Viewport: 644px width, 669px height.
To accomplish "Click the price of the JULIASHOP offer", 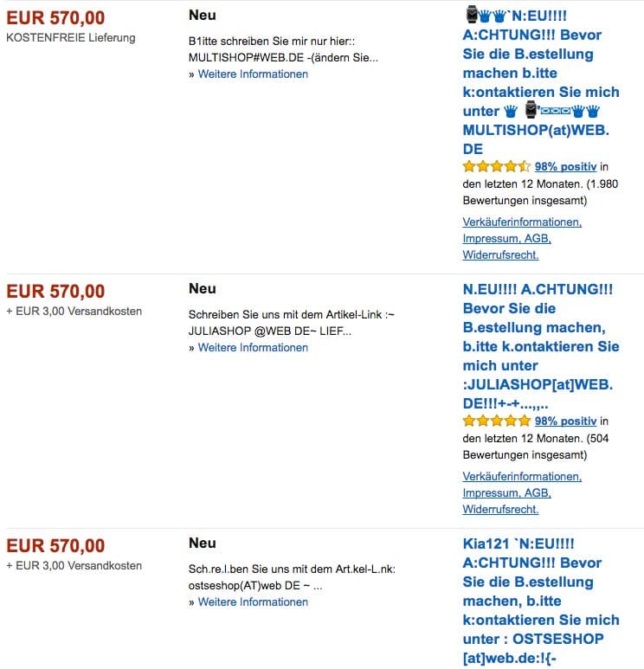I will point(55,292).
